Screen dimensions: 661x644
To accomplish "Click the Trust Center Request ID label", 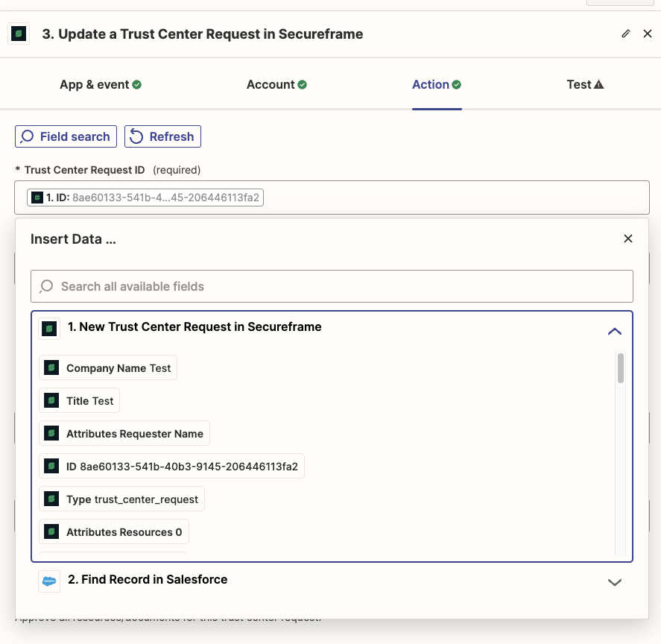I will tap(84, 171).
